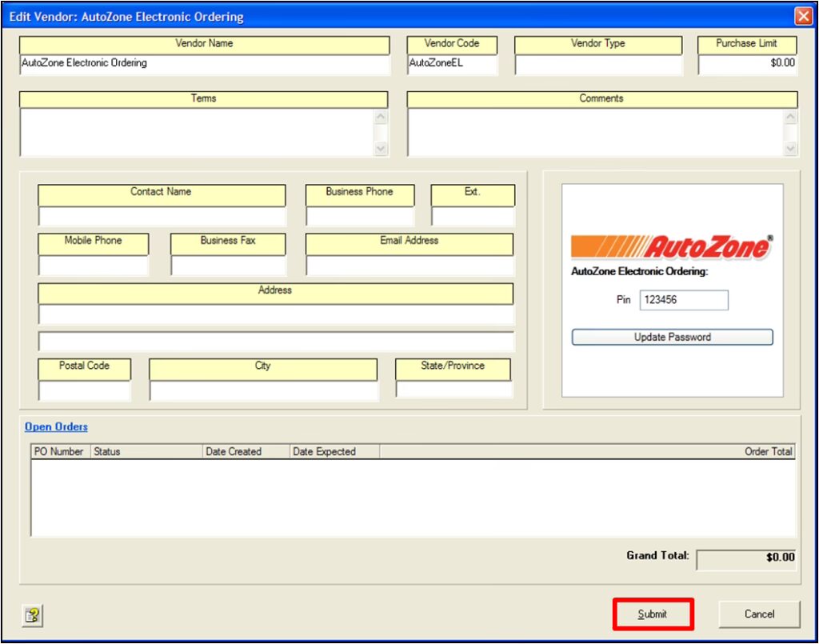This screenshot has height=644, width=819.
Task: Click the Update Password button
Action: click(672, 338)
